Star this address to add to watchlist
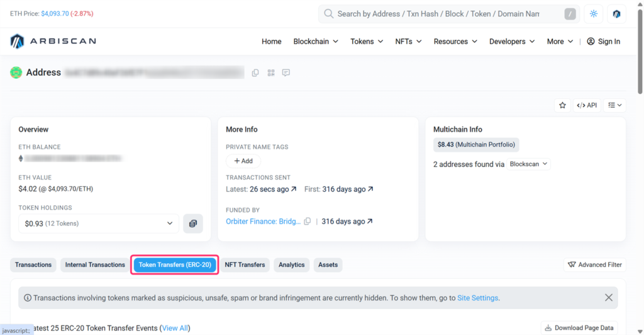This screenshot has height=335, width=644. [562, 105]
